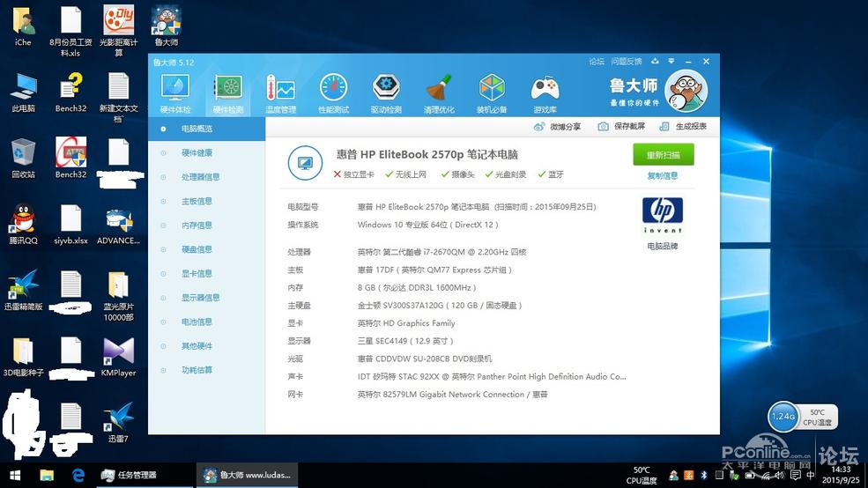The width and height of the screenshot is (868, 488).
Task: Click the 三星 SEC4149 display text
Action: point(405,341)
